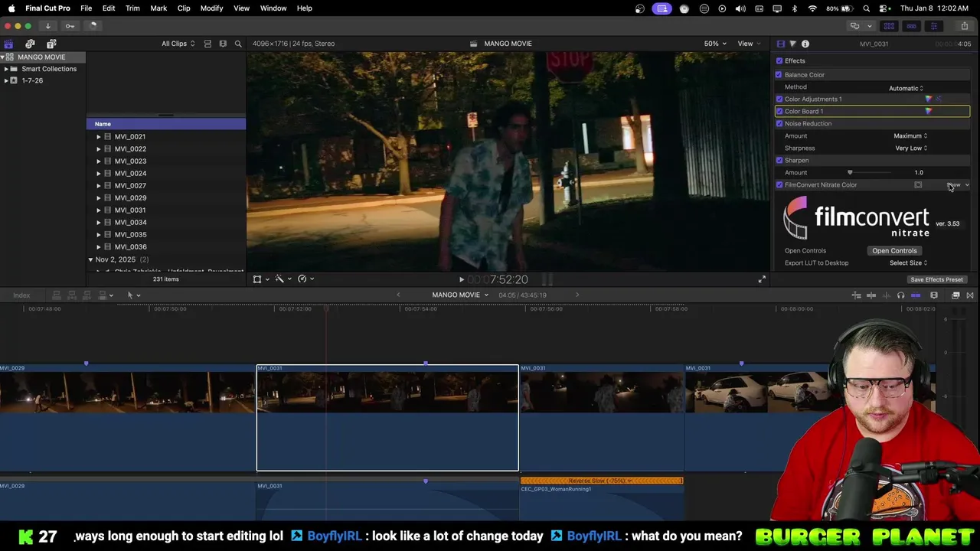Open the Keyword Editor key icon

(x=70, y=26)
